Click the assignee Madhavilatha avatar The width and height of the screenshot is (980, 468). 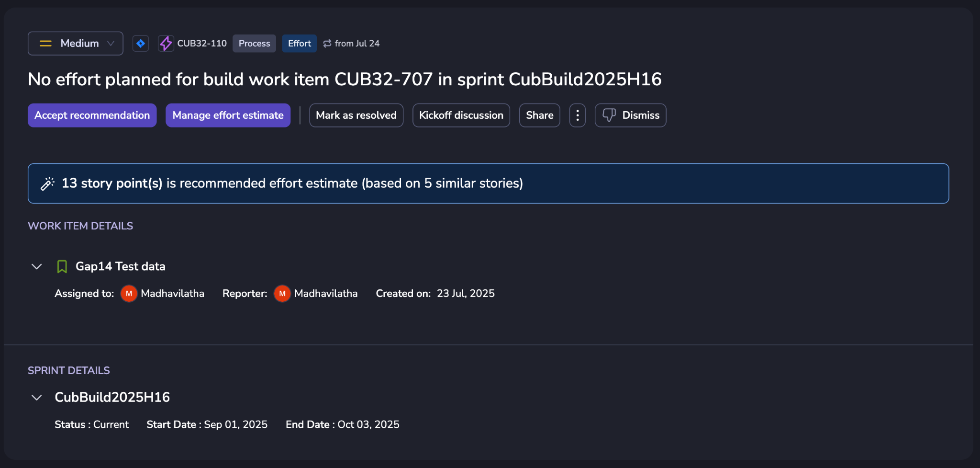tap(129, 294)
